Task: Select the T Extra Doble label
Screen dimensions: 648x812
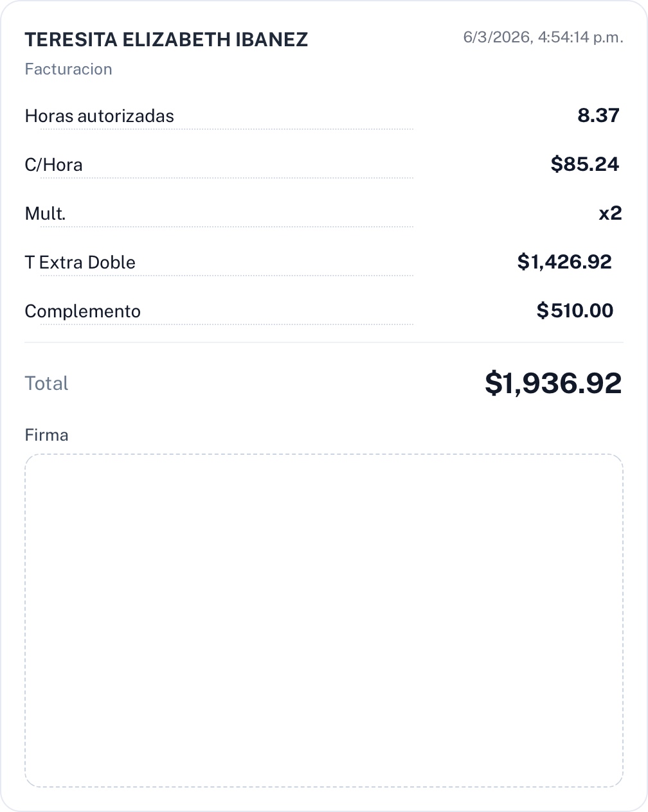Action: click(x=80, y=263)
